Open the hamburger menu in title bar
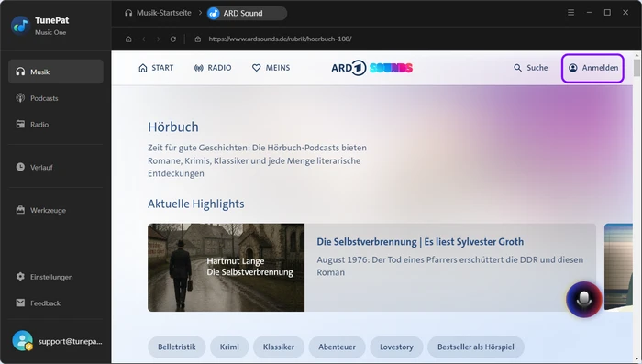The image size is (642, 364). [x=570, y=12]
